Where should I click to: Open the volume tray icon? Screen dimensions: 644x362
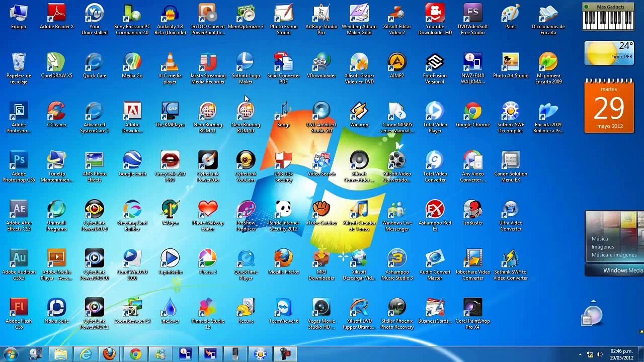[x=600, y=354]
